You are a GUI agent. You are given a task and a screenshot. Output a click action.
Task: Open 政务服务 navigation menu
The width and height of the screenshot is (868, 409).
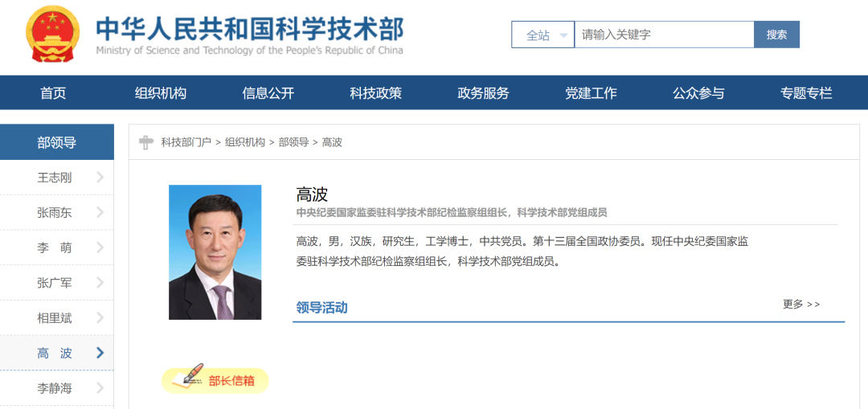(483, 93)
